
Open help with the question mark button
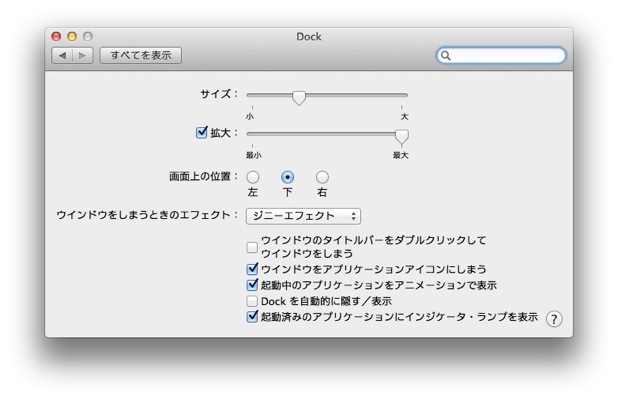click(x=554, y=319)
